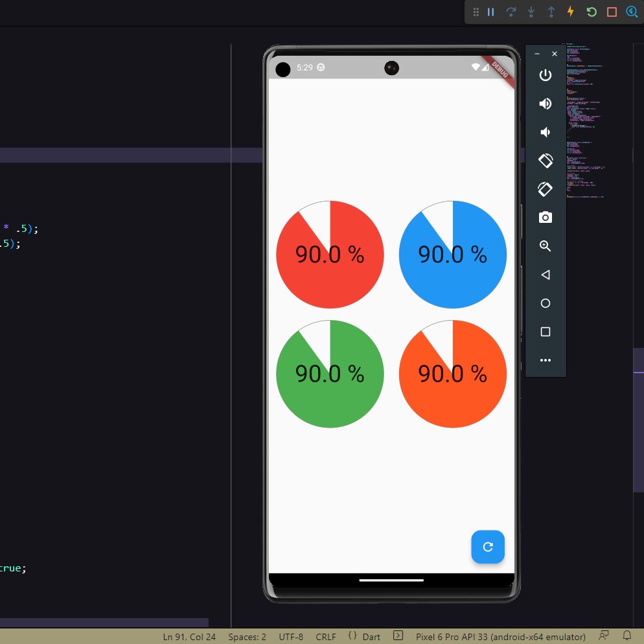The image size is (644, 644).
Task: Click the editor minimap code preview
Action: (x=585, y=121)
